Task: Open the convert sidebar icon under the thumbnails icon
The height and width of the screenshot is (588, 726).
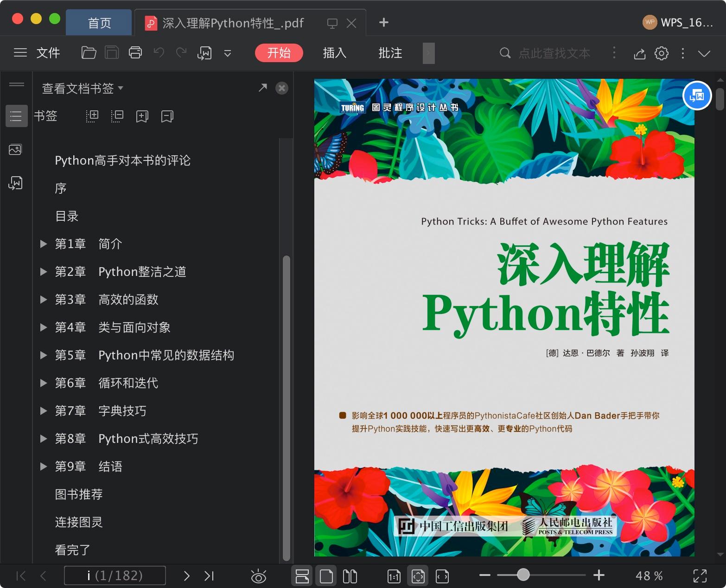Action: tap(15, 183)
